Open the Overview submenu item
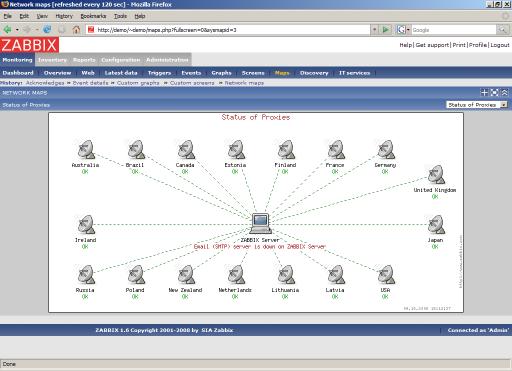512x371 pixels. [x=57, y=73]
